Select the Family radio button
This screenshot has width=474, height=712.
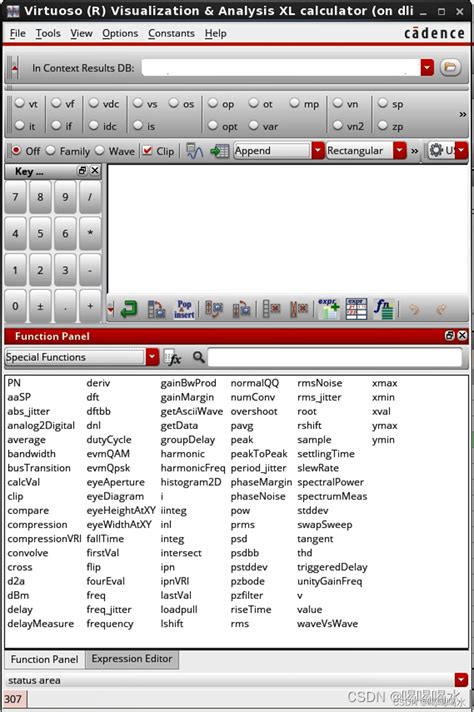coord(51,150)
